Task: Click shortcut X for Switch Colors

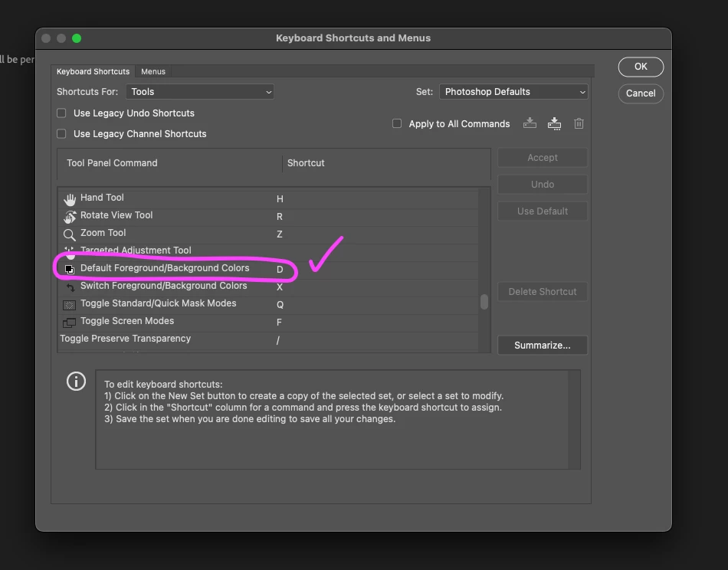Action: pos(280,287)
